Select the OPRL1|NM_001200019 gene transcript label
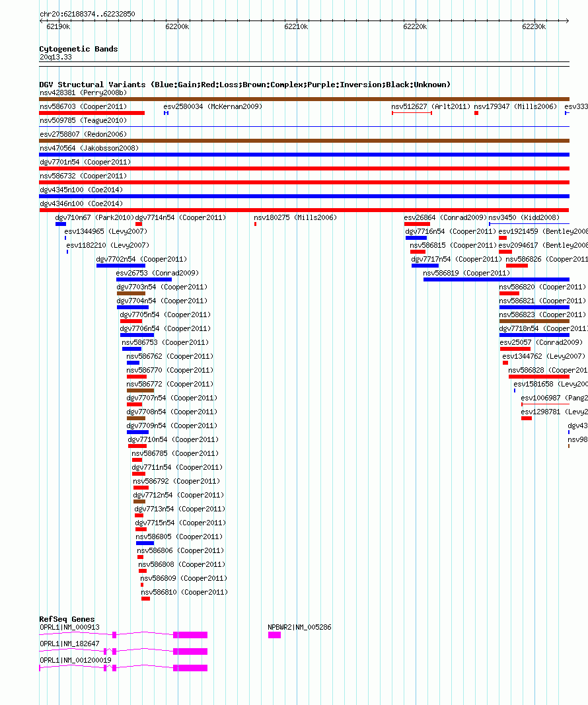Screen dimensions: 588x705 click(75, 661)
